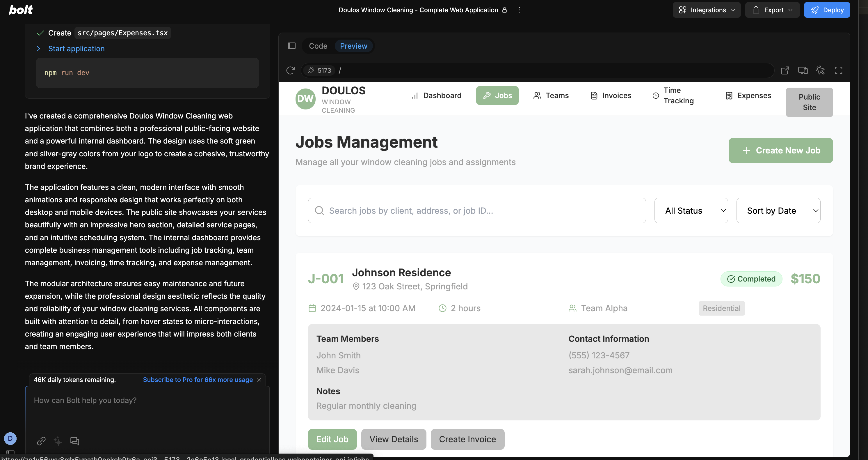Open preview in new tab icon
This screenshot has width=868, height=460.
785,70
